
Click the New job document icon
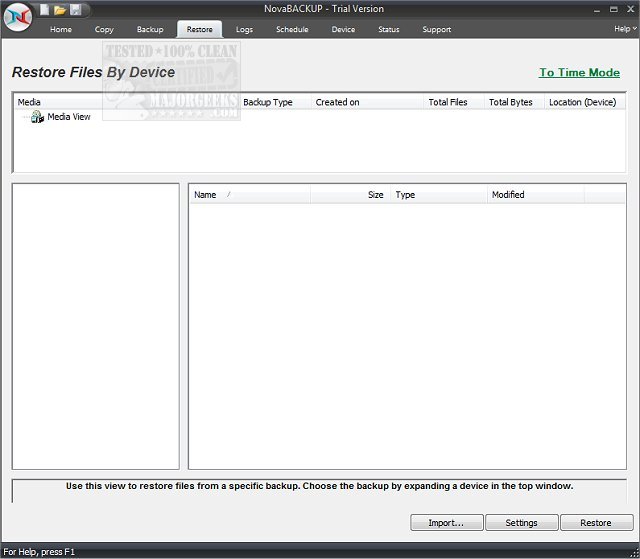44,10
